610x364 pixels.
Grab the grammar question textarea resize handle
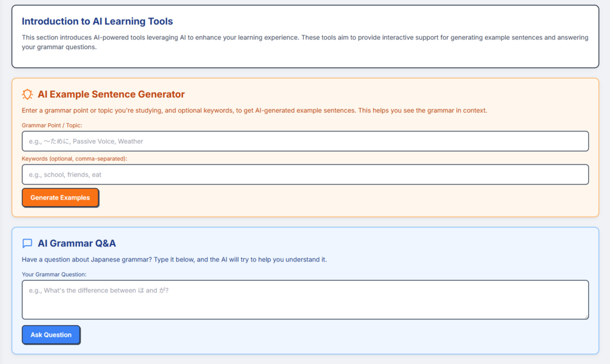coord(585,315)
